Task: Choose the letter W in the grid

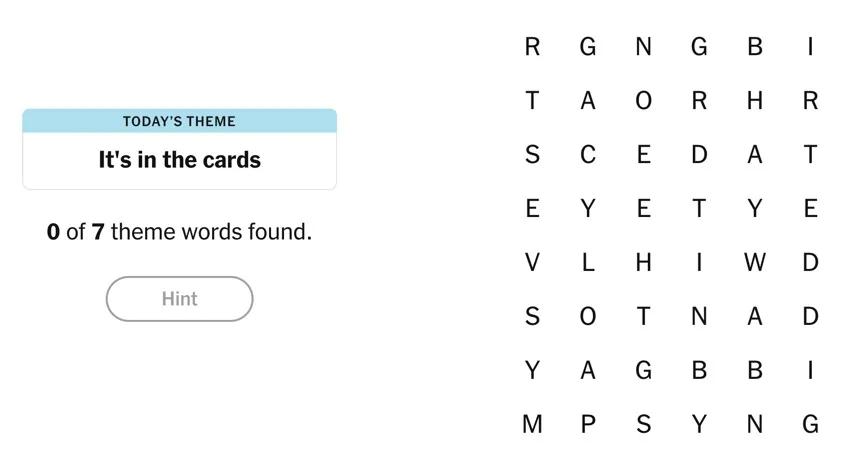Action: click(755, 262)
